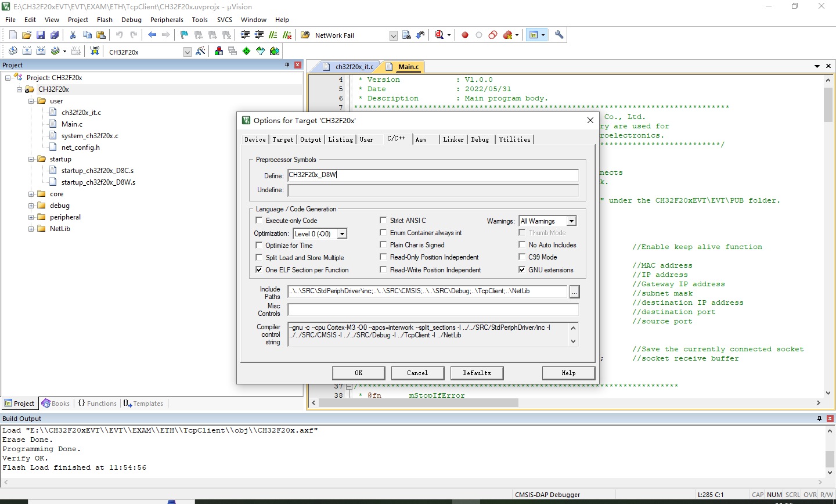Viewport: 836px width, 504px height.
Task: Start debug session with magnifier d icon
Action: coord(439,35)
